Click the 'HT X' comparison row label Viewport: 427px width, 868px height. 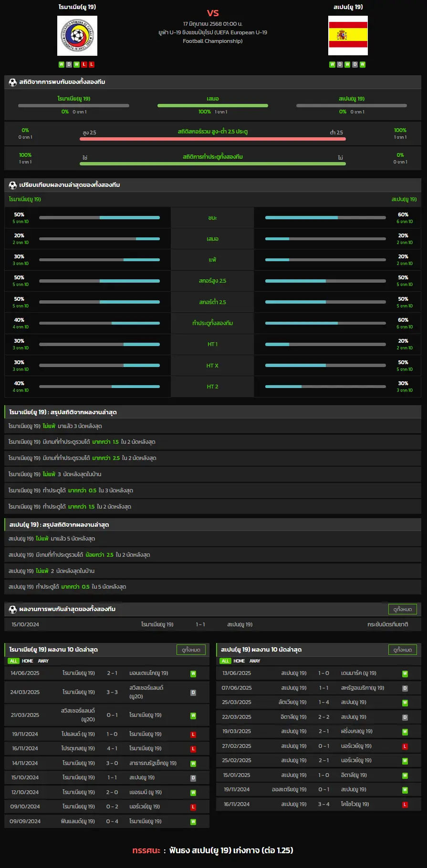[x=212, y=366]
